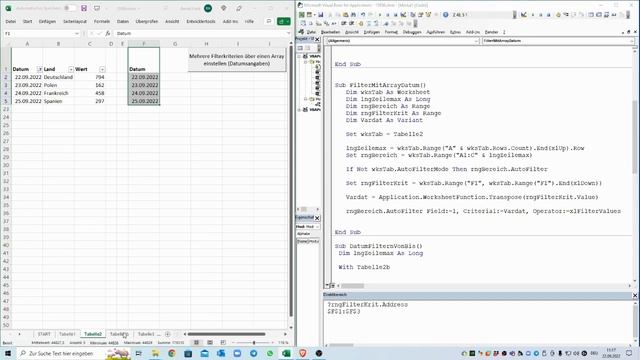Open the Name Box dropdown arrow
This screenshot has width=640, height=360.
point(77,33)
